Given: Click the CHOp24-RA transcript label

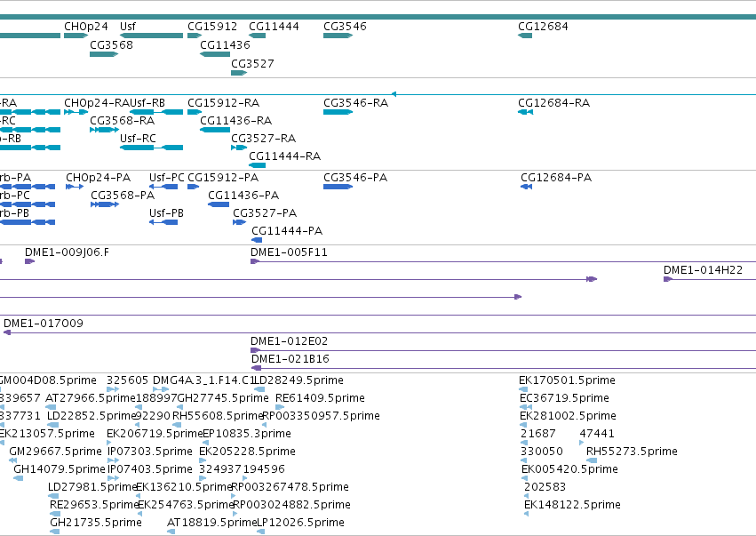Looking at the screenshot, I should 97,103.
